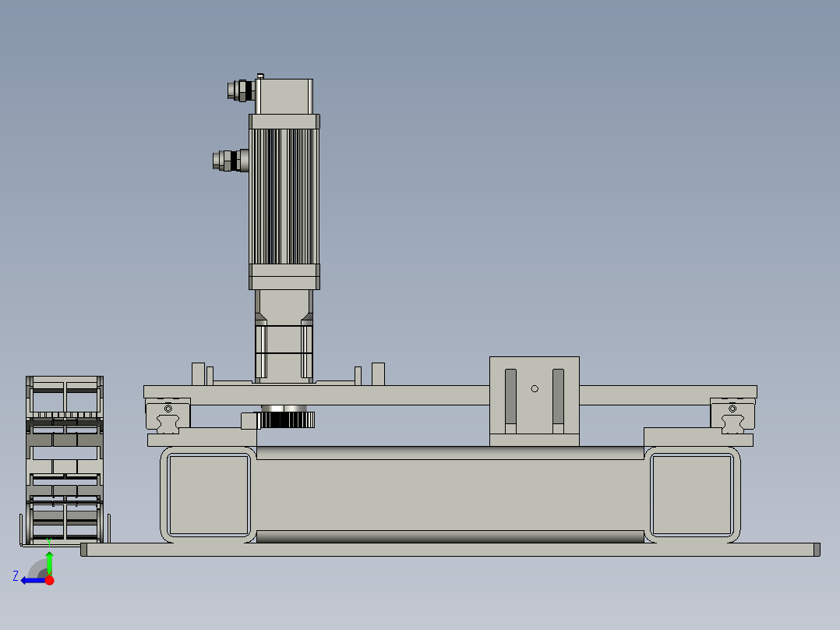The image size is (840, 630).
Task: Select the ribbed servo motor body
Action: coord(284,196)
